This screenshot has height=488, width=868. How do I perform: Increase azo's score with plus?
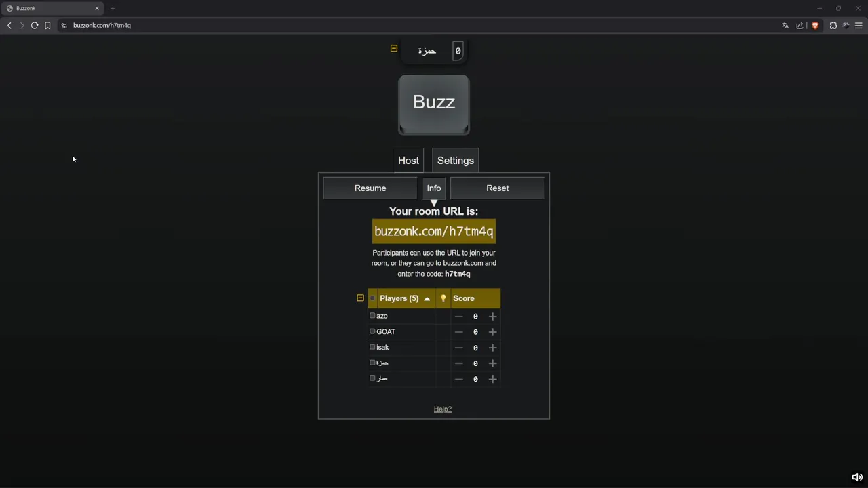click(x=493, y=317)
